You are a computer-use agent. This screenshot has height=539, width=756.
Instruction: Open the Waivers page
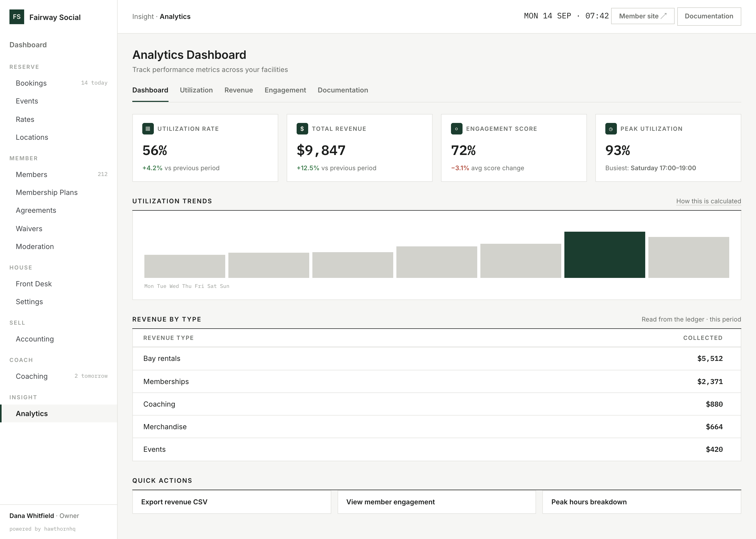[x=58, y=229]
